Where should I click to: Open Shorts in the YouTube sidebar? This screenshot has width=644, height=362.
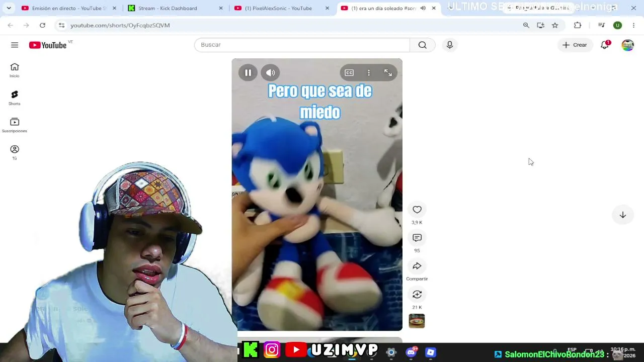(15, 98)
